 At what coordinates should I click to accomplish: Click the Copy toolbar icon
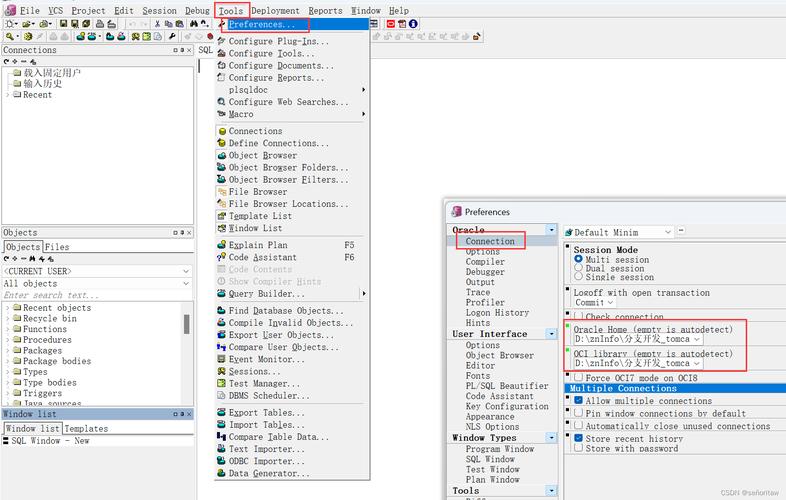pos(168,24)
